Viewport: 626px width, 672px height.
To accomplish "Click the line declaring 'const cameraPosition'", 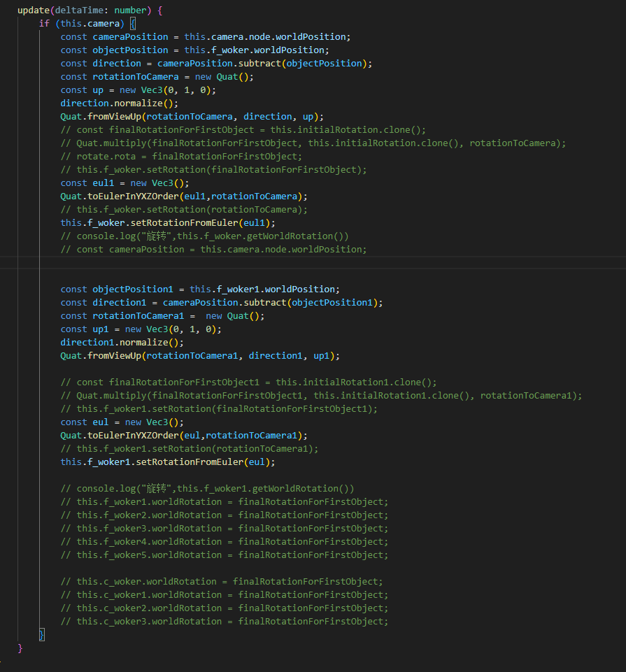I will [x=206, y=37].
